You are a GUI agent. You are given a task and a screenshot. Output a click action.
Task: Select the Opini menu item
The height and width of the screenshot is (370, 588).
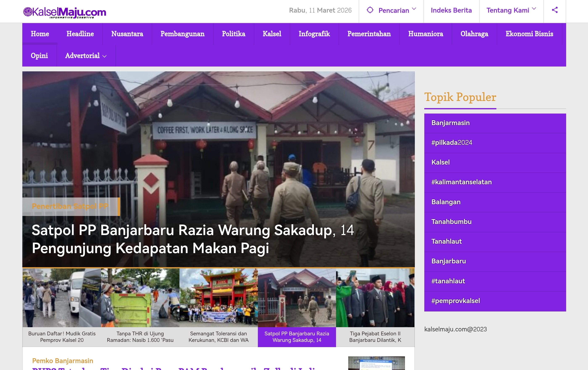(x=39, y=56)
